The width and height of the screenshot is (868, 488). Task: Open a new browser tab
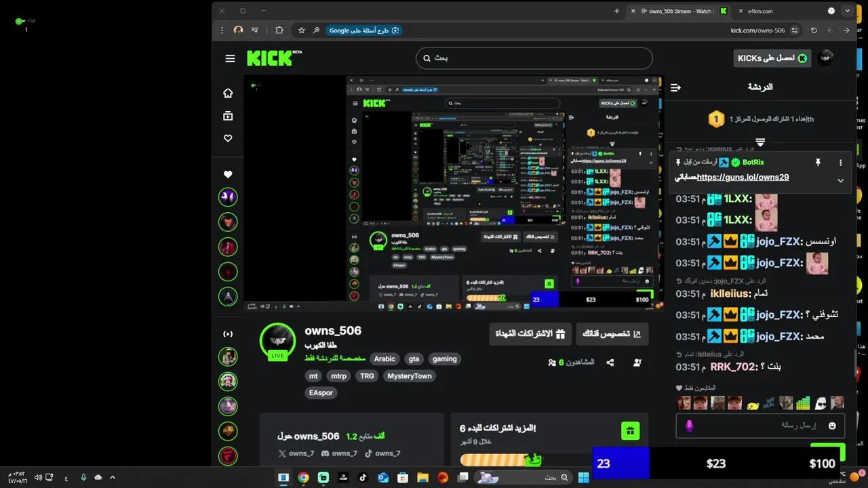click(x=616, y=11)
